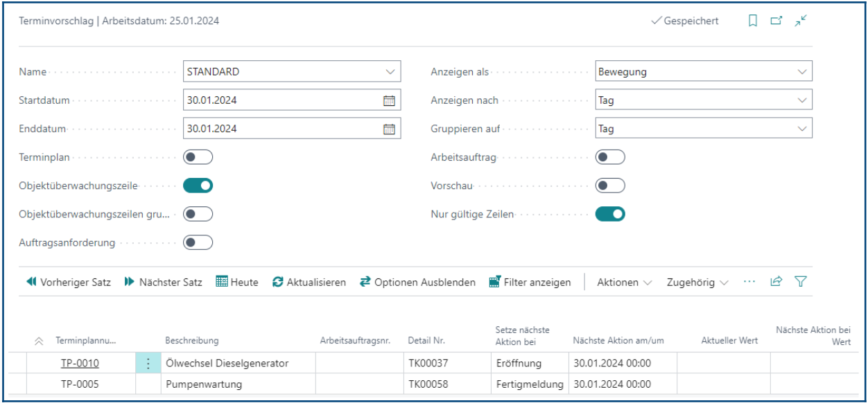Expand the Zugehörig menu

click(x=697, y=283)
